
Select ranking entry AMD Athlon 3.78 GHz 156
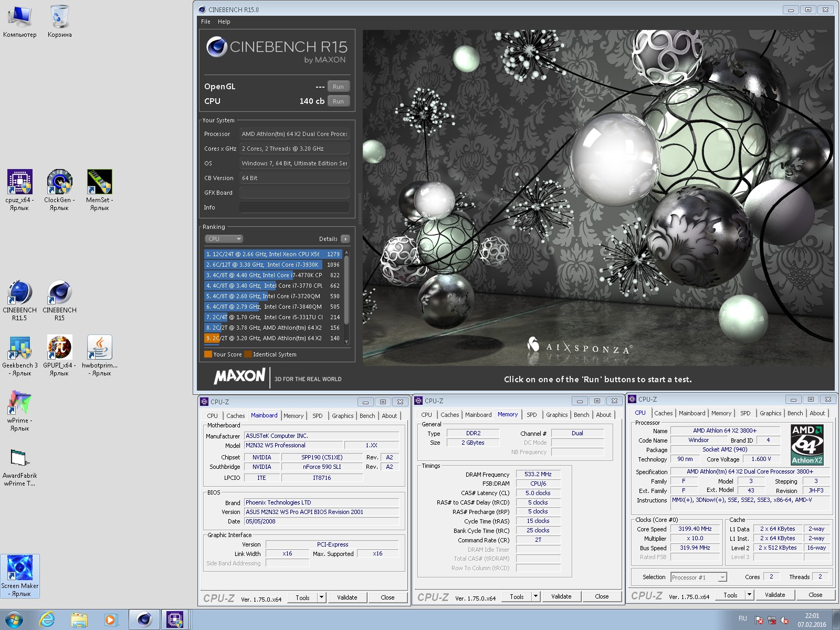tap(273, 328)
